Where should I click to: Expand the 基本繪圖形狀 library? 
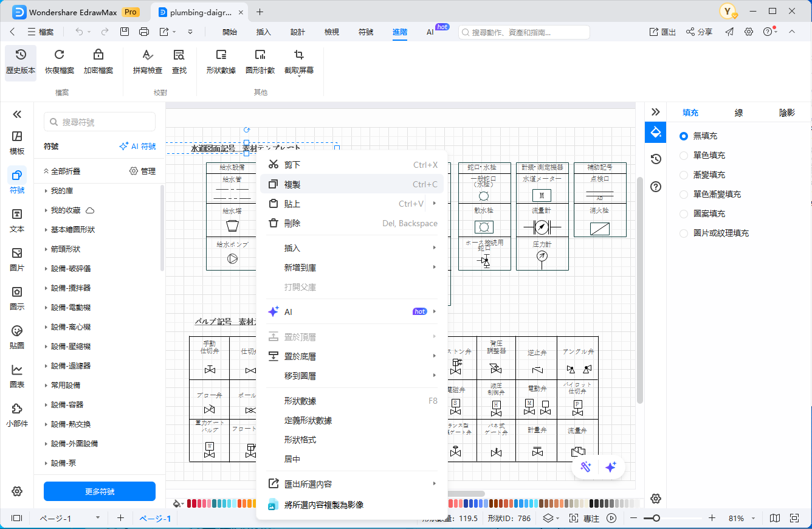pos(72,230)
